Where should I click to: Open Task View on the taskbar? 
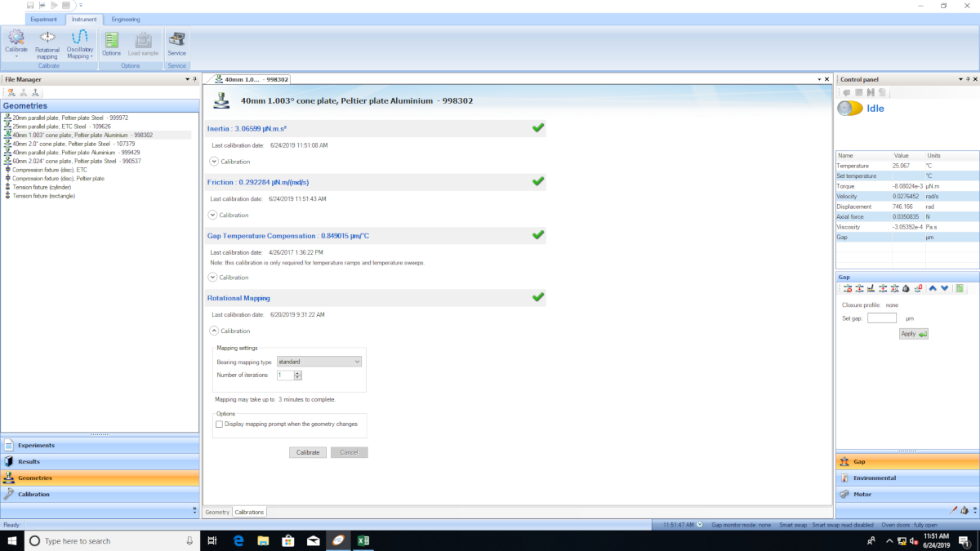click(x=212, y=540)
